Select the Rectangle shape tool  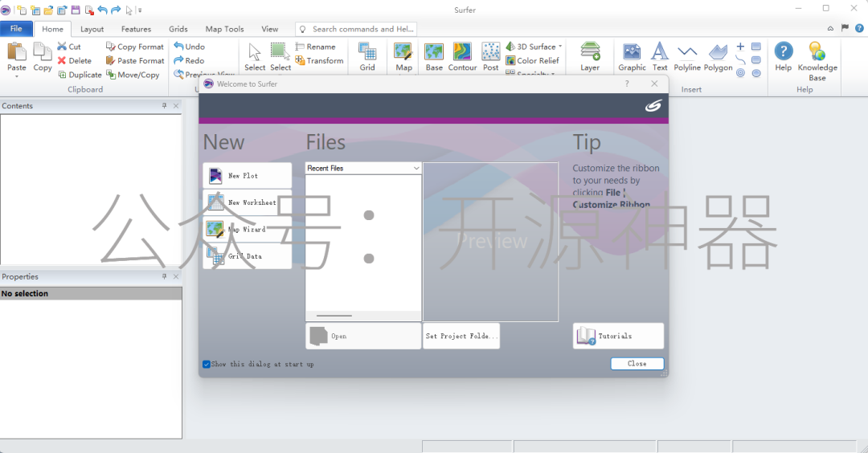pos(756,47)
